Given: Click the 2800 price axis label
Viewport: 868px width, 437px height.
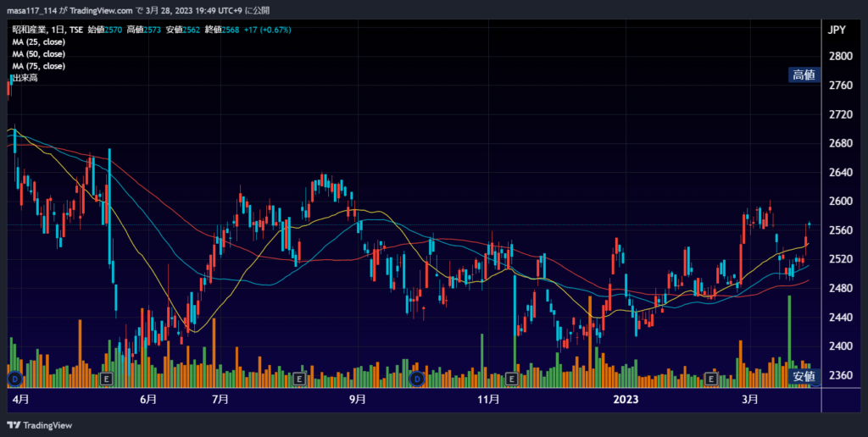Looking at the screenshot, I should pos(840,56).
